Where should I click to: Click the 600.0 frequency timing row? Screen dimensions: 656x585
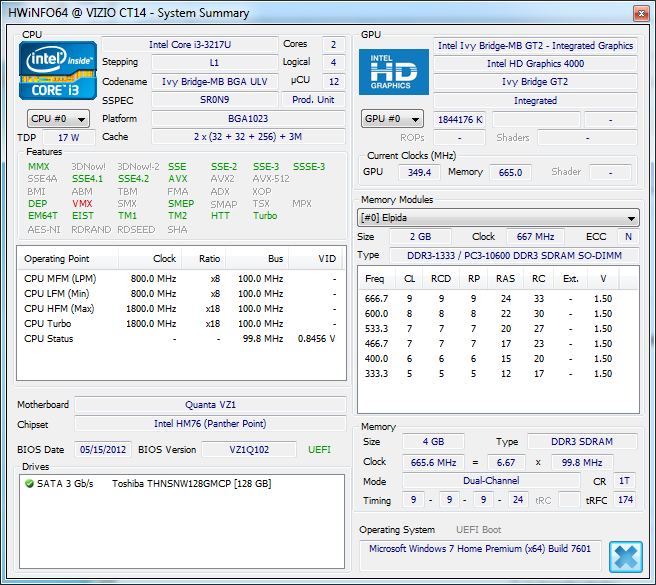pyautogui.click(x=489, y=314)
